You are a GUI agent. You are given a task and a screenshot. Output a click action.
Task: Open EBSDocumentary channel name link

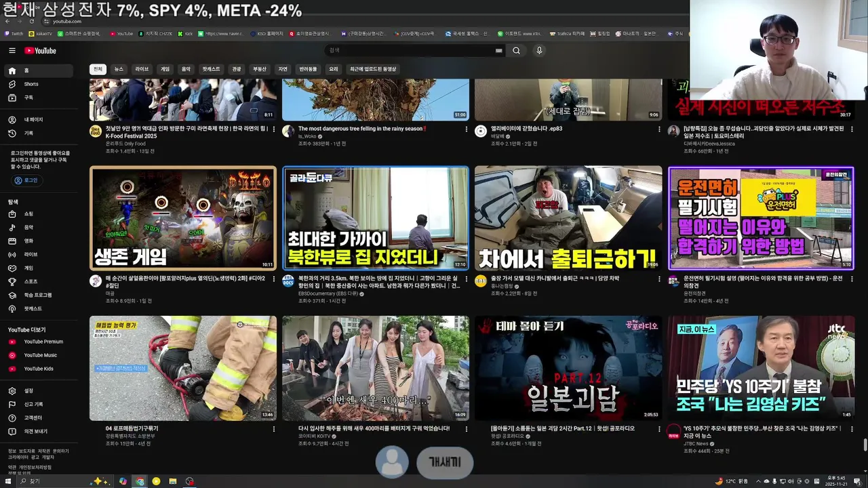[328, 294]
